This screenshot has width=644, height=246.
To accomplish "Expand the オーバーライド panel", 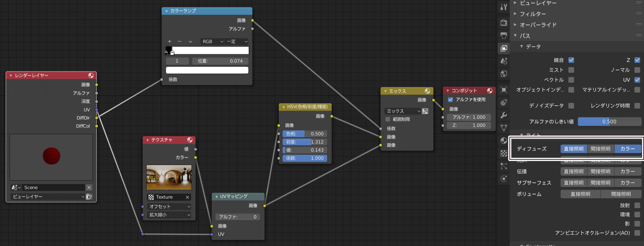I will [515, 25].
